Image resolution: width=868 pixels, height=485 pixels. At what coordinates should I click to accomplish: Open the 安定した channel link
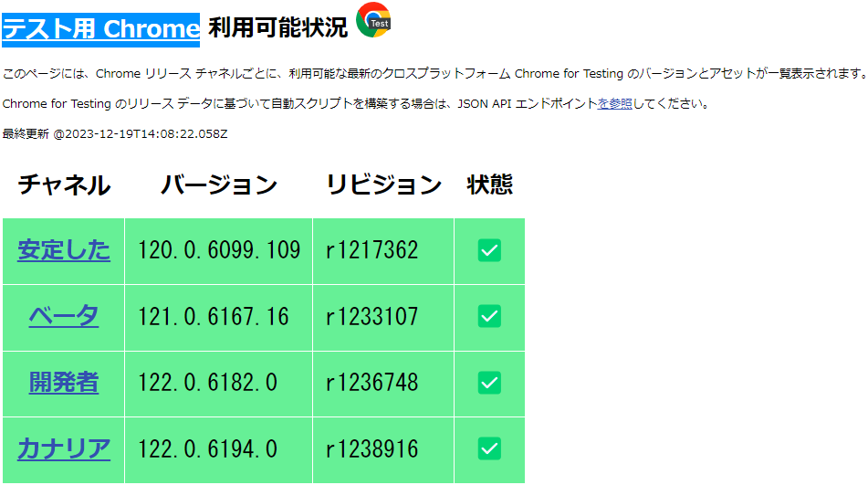pyautogui.click(x=64, y=250)
